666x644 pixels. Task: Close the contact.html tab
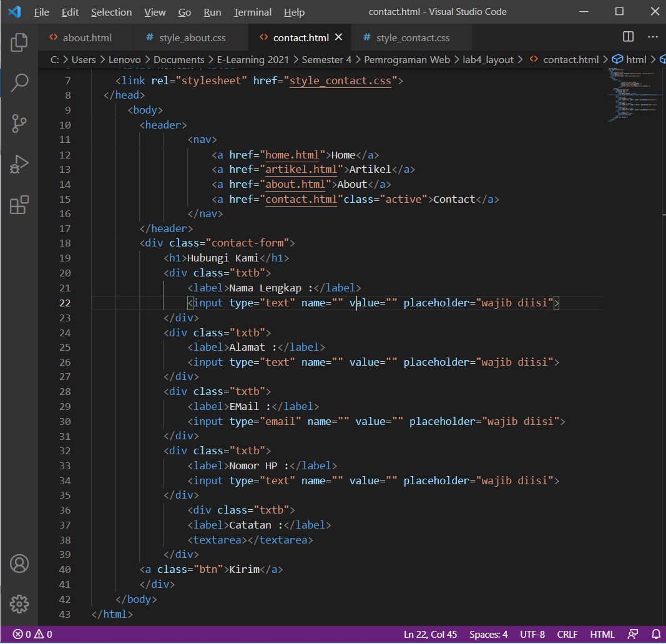click(339, 37)
